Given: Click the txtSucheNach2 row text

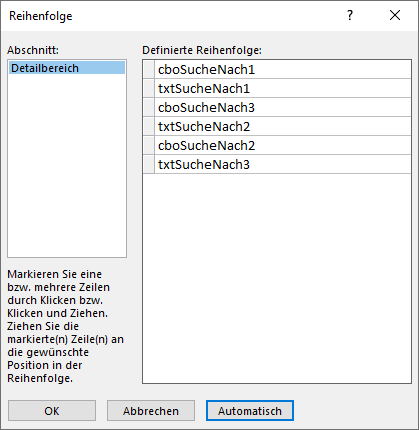Looking at the screenshot, I should coord(204,127).
